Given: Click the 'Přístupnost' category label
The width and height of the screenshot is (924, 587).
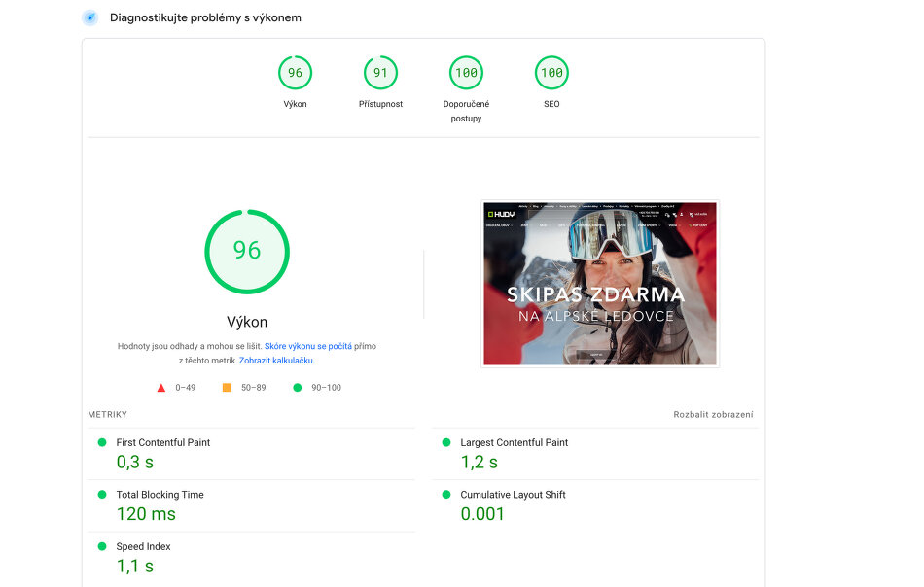Looking at the screenshot, I should (x=380, y=104).
